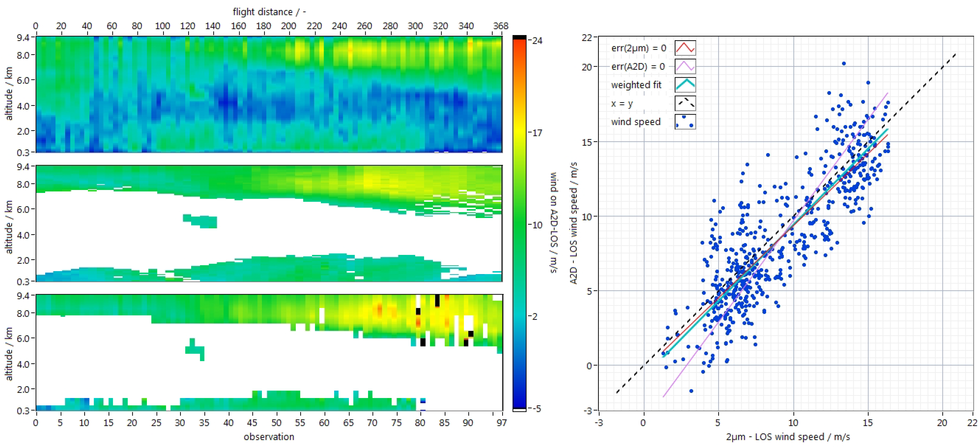Click the weighted fit legend label text
Screen dimensions: 980x448
coord(636,85)
